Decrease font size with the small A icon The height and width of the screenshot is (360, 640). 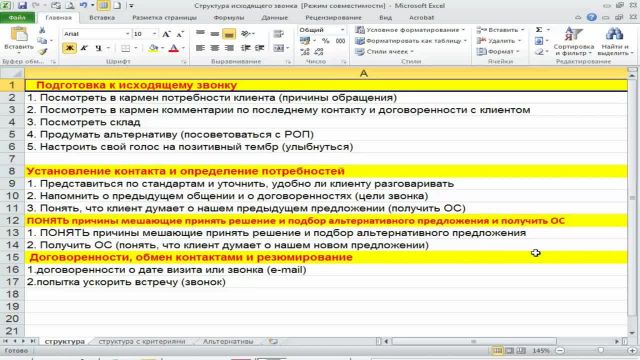point(180,34)
